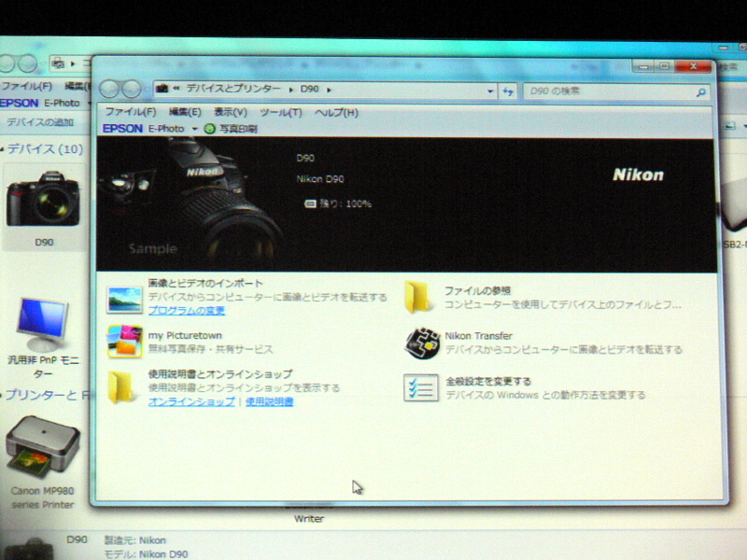Launch my Picturetown icon
Image resolution: width=747 pixels, height=560 pixels.
point(124,342)
